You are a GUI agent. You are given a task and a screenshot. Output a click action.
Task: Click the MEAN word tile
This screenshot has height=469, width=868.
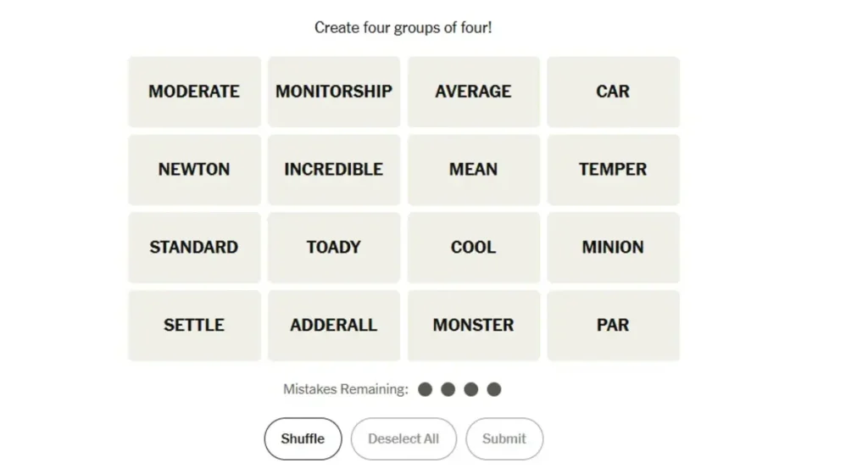[x=473, y=170]
